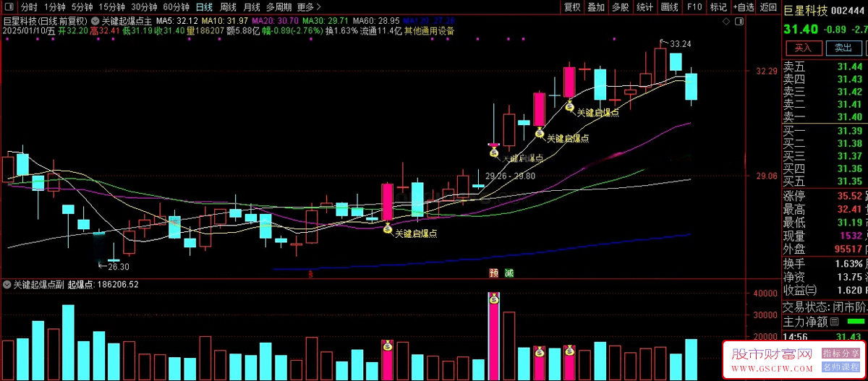Click the 多股 multi-stock button
Viewport: 868px width, 381px height.
tap(621, 7)
